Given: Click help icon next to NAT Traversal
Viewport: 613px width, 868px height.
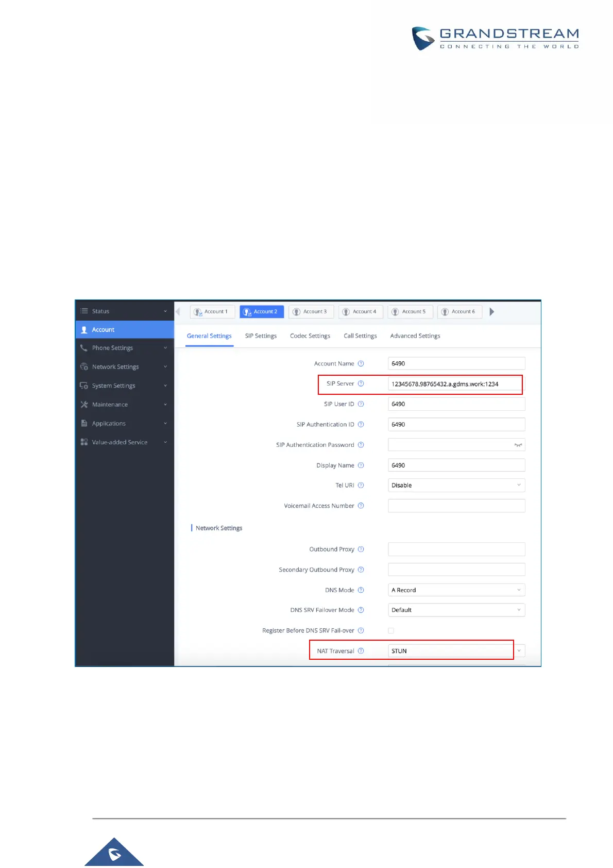Looking at the screenshot, I should [361, 651].
